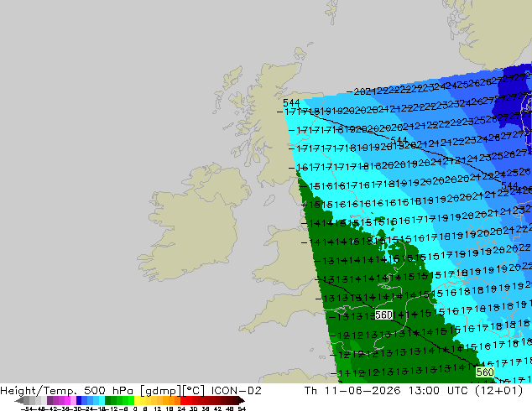This screenshot has width=532, height=411.
Task: Click the white-boxed 560 contour label
Action: [383, 315]
